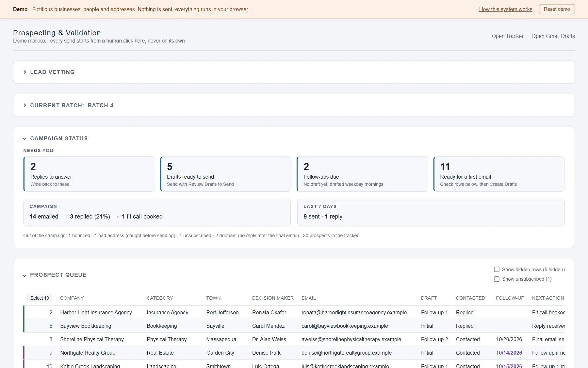Open the Drafts ready to send card

pos(226,174)
